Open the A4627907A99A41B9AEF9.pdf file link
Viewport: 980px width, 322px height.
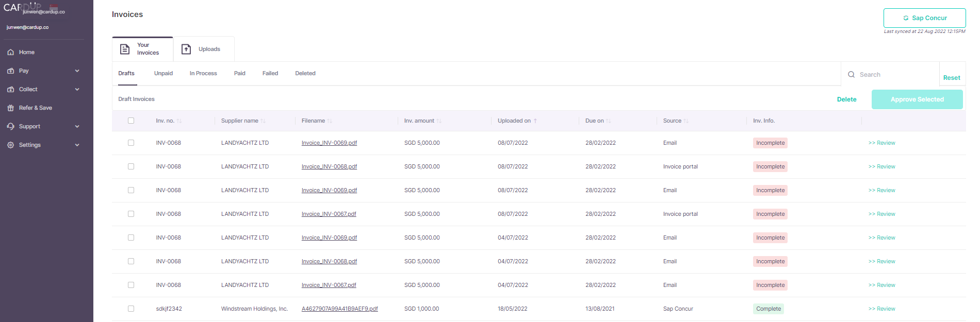(x=339, y=309)
